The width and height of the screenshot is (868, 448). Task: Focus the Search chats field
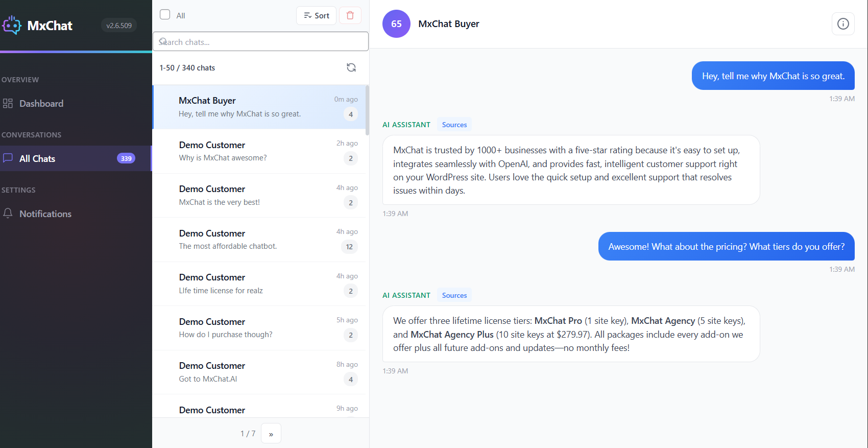click(x=260, y=41)
